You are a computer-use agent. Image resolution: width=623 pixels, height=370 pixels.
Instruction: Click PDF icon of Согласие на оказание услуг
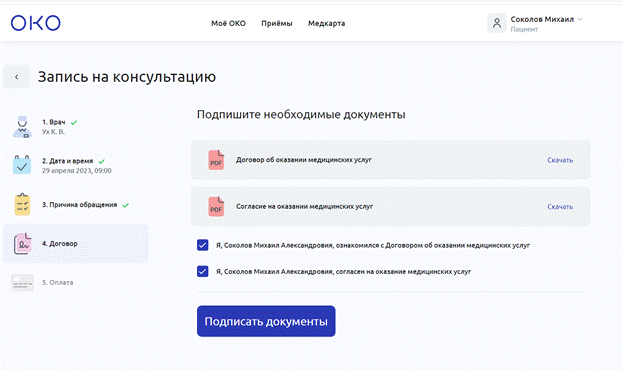coord(216,207)
